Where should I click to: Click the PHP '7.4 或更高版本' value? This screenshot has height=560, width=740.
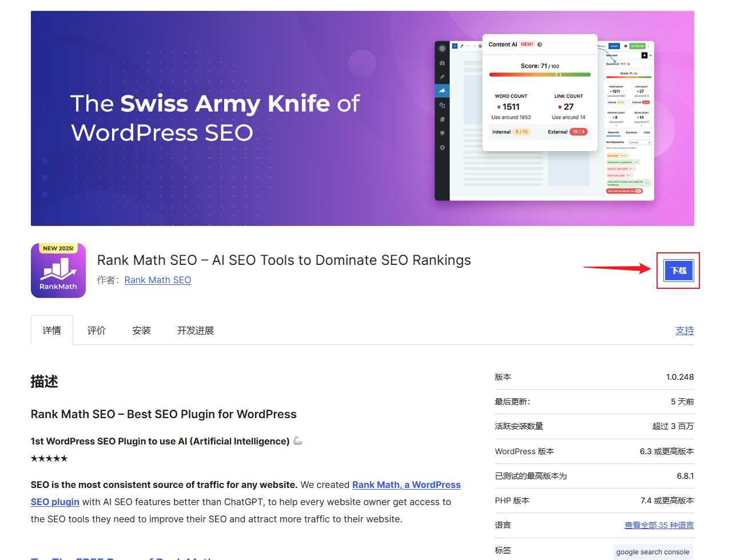click(x=667, y=501)
